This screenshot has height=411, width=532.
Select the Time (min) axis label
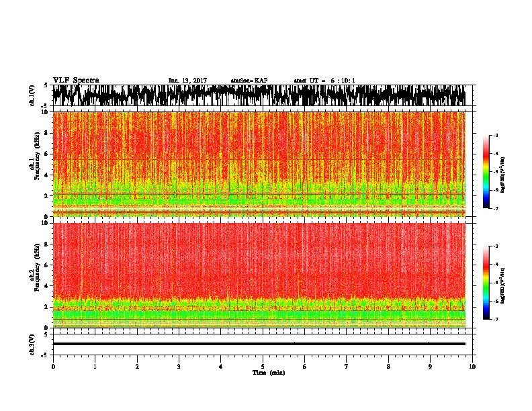tap(269, 373)
